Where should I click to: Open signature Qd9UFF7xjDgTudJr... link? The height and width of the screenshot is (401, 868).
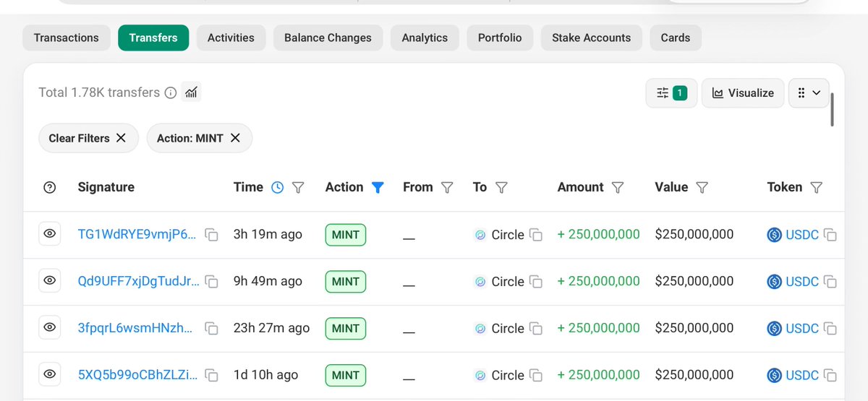[139, 281]
